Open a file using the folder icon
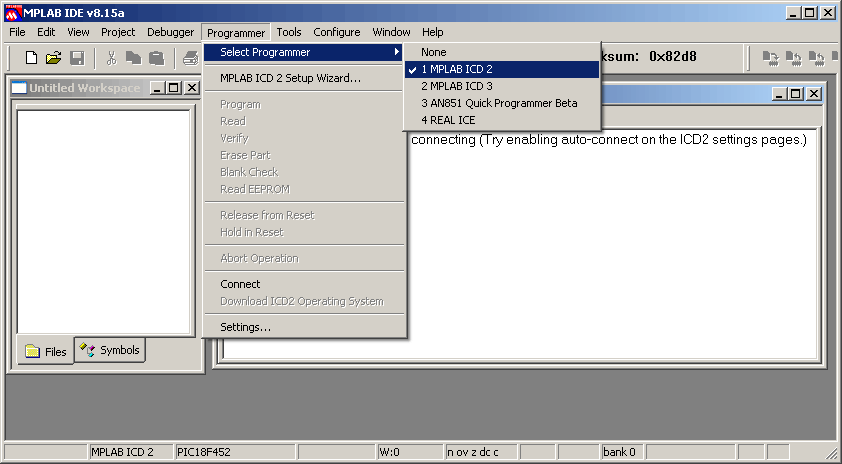842x464 pixels. tap(53, 57)
